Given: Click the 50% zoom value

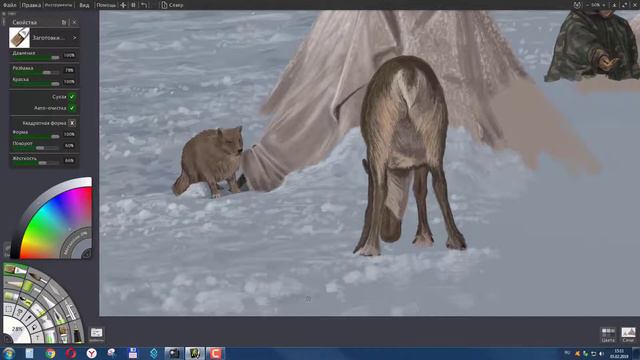Looking at the screenshot, I should (x=596, y=5).
